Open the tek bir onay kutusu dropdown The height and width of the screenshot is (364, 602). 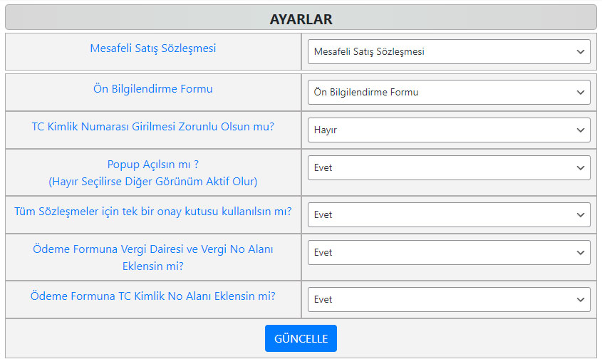[449, 214]
